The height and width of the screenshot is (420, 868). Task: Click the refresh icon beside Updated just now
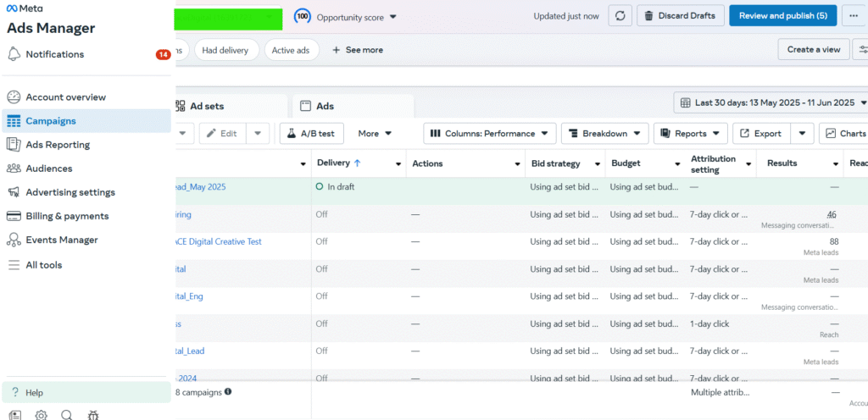pos(620,16)
